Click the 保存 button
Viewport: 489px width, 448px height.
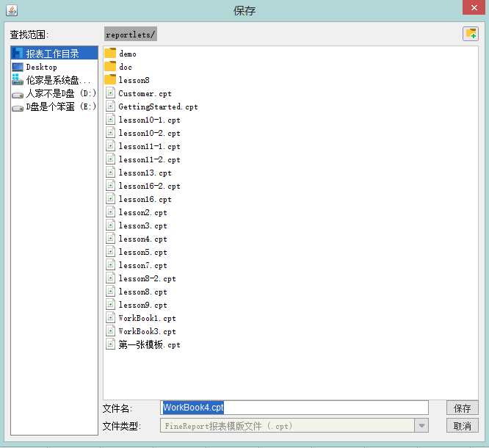point(462,408)
